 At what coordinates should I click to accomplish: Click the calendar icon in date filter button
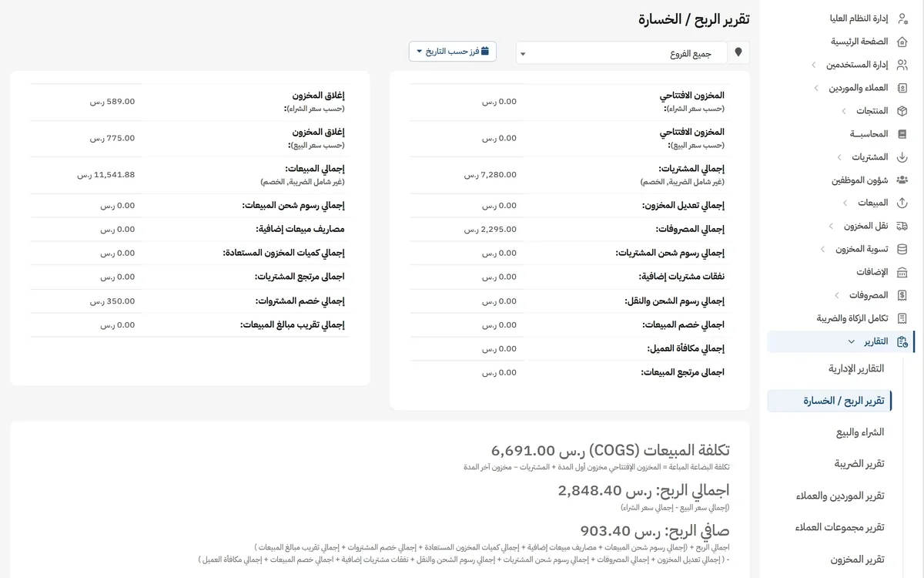click(x=485, y=52)
